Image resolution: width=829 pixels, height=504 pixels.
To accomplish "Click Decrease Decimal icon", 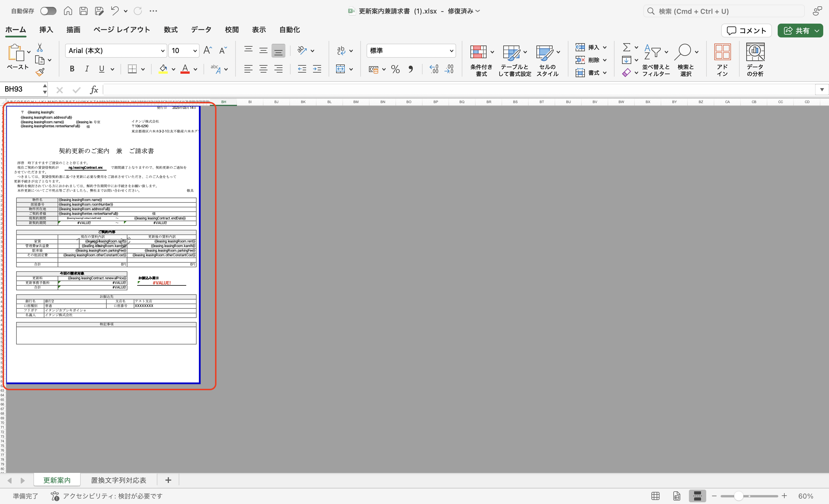I will click(449, 69).
